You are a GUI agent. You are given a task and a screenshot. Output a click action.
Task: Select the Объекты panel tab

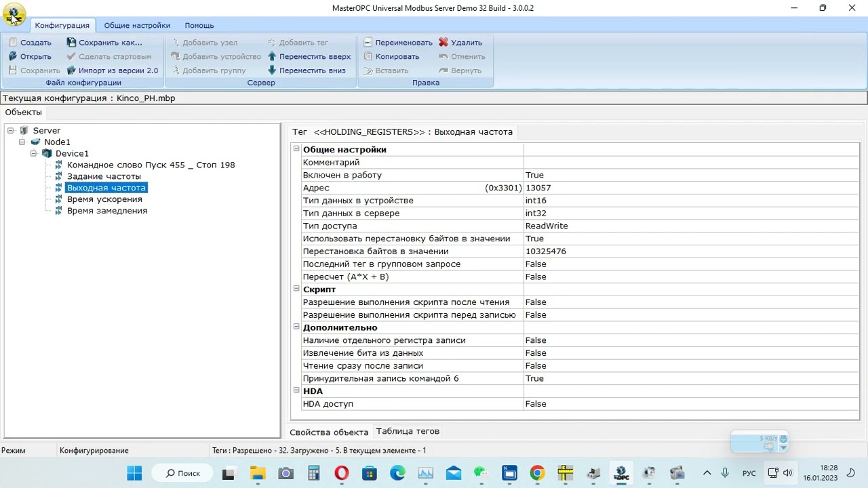click(x=24, y=113)
